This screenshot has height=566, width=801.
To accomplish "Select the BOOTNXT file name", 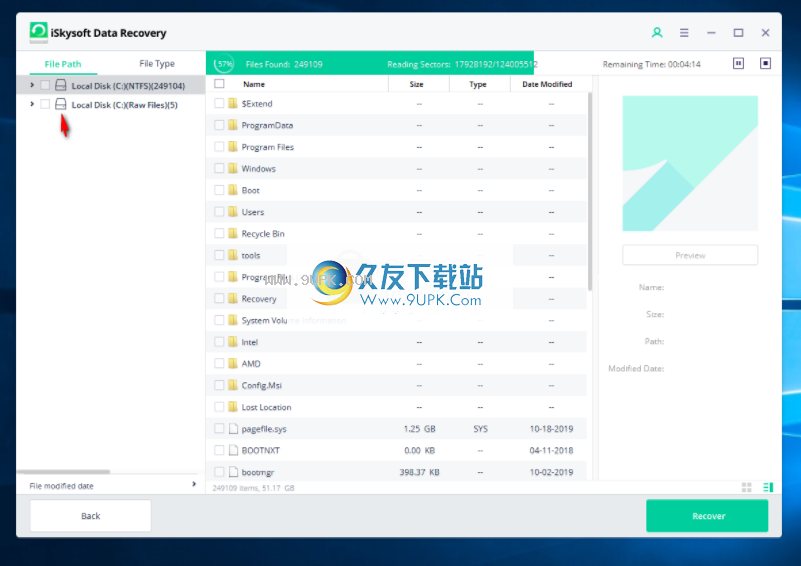I will pos(261,451).
